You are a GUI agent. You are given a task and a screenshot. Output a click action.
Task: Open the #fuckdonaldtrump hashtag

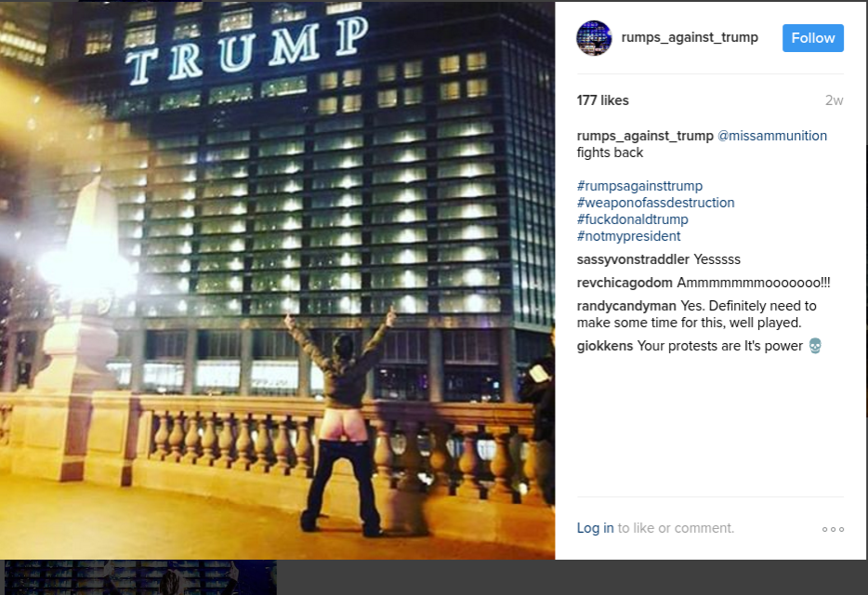pyautogui.click(x=632, y=219)
